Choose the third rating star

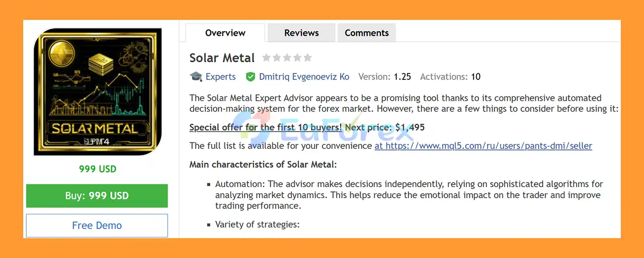click(287, 58)
